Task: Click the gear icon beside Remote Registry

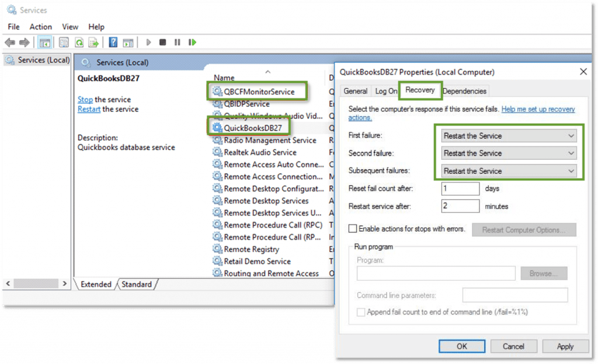Action: coord(217,249)
